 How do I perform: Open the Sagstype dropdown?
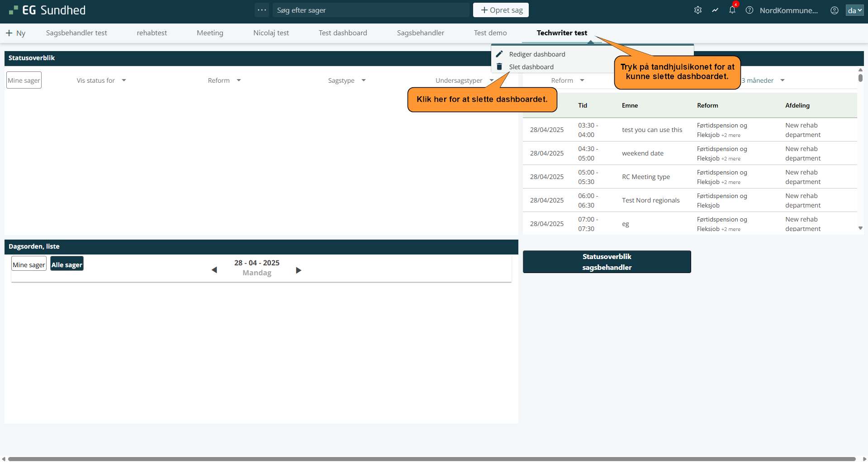coord(346,80)
